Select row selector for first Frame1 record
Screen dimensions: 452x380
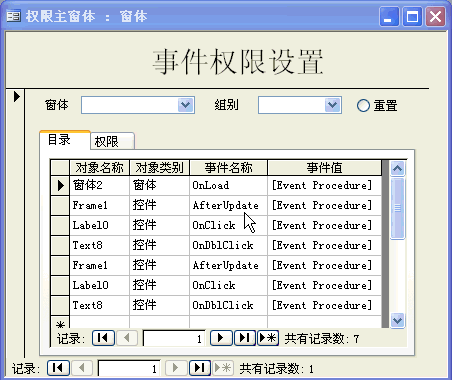[x=60, y=205]
